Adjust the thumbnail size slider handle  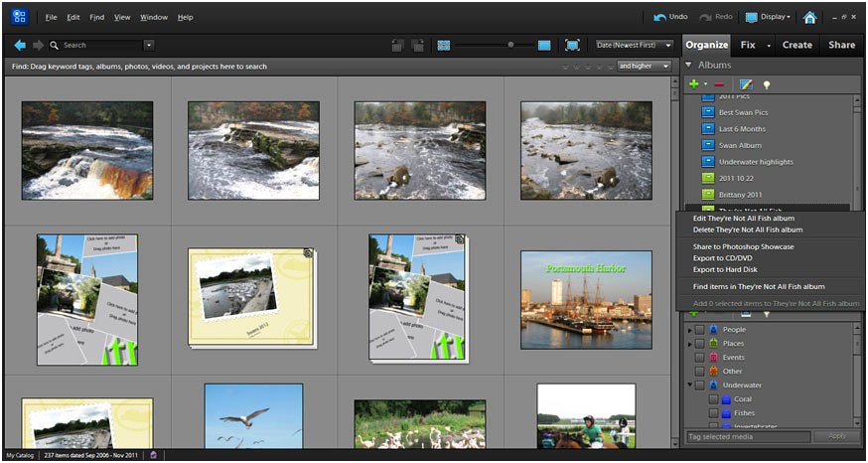(510, 46)
